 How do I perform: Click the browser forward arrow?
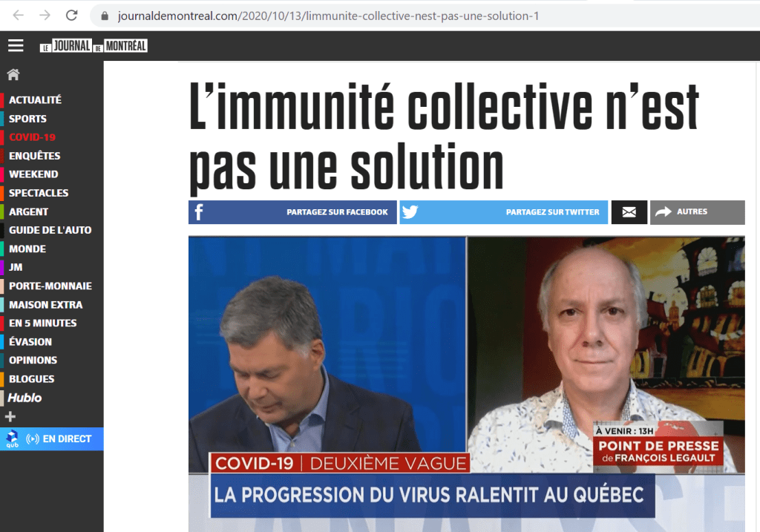45,16
